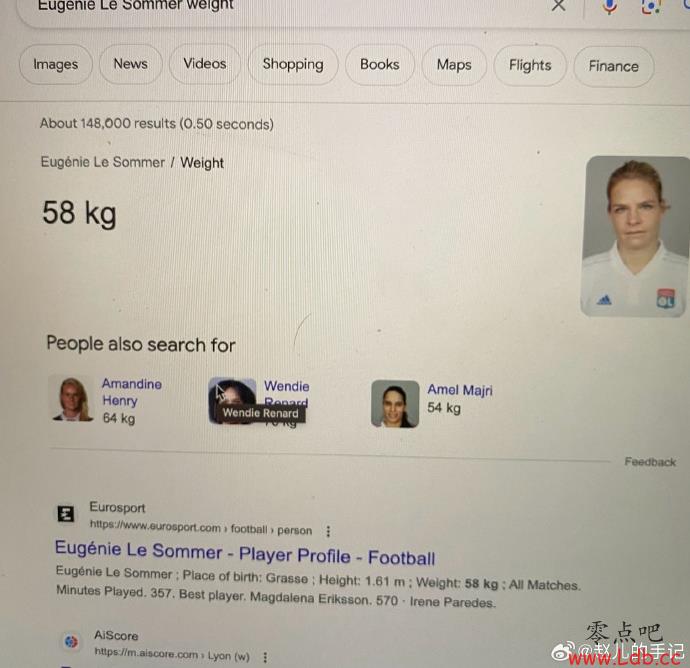Open Google Lens image search icon
The height and width of the screenshot is (668, 690).
pos(651,6)
